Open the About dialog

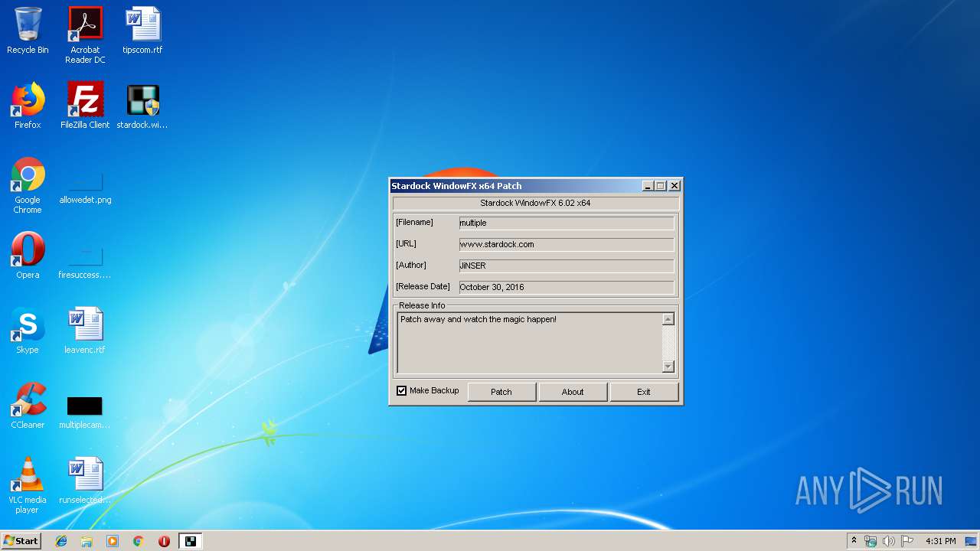[573, 392]
